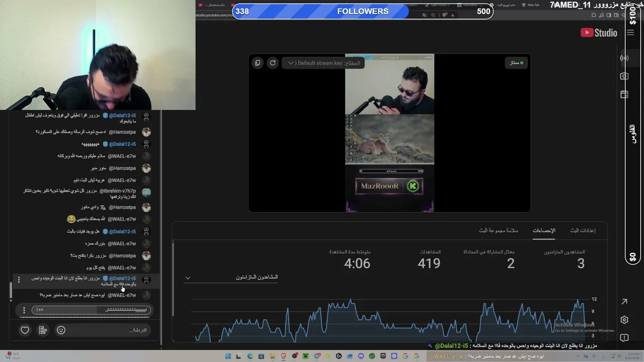644x362 pixels.
Task: Open the Manage calendar section in sidebar
Action: (x=624, y=95)
